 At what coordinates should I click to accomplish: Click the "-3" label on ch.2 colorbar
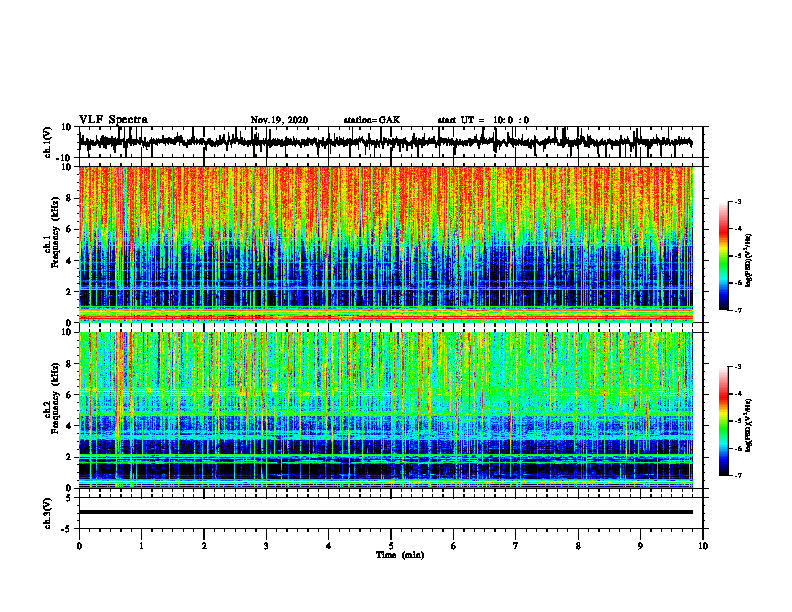click(x=738, y=367)
